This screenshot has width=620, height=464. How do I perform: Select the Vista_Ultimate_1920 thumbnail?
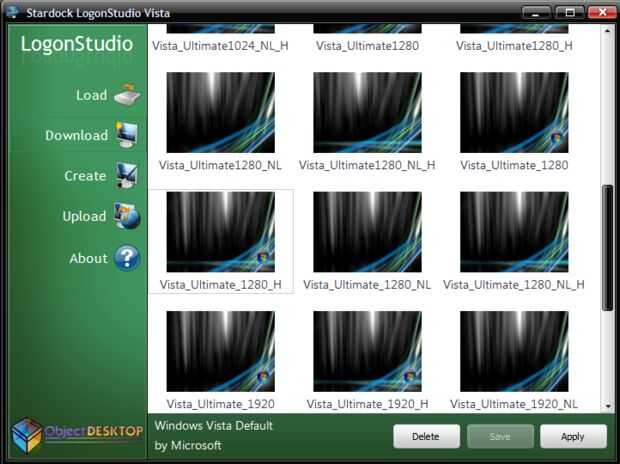221,351
